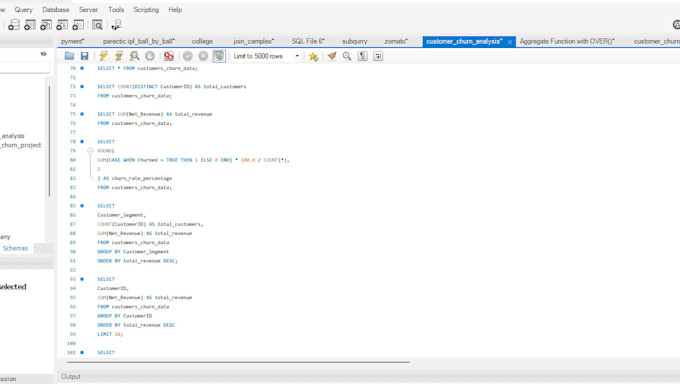Open the search table data icon
Viewport: 680px width, 384px height.
point(98,25)
